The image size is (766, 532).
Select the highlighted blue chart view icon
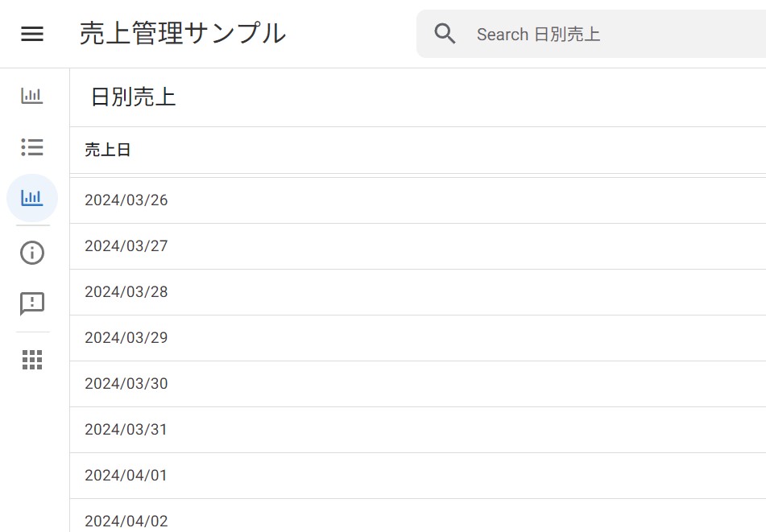coord(32,197)
